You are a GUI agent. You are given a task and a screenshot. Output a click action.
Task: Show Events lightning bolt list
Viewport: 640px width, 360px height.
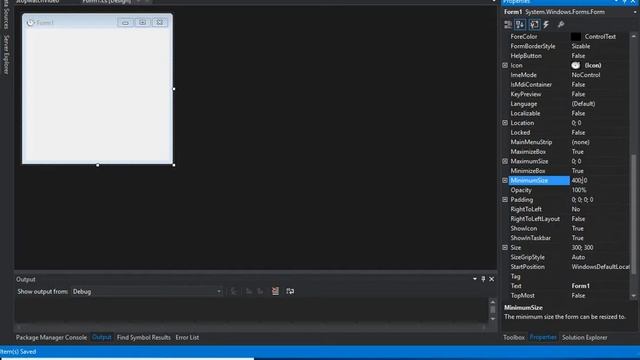tap(546, 25)
